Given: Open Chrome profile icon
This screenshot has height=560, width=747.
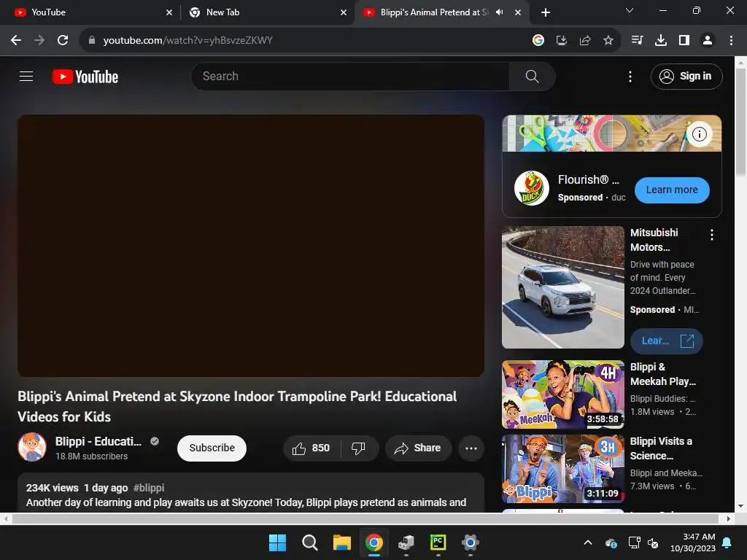Looking at the screenshot, I should coord(708,41).
